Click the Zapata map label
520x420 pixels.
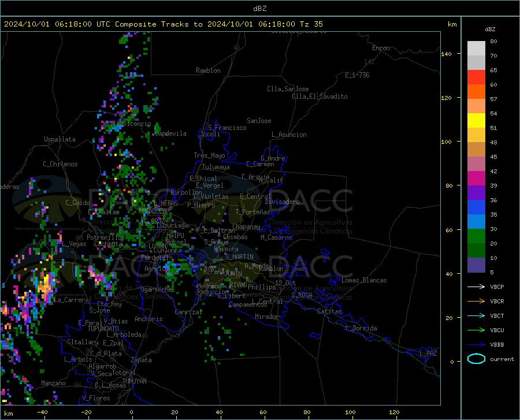[142, 360]
